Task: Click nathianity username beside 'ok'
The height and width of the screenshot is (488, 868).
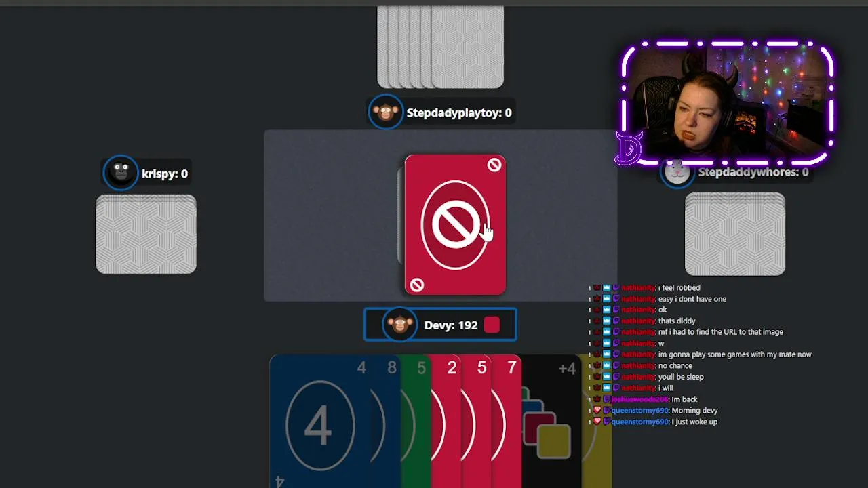Action: (638, 310)
